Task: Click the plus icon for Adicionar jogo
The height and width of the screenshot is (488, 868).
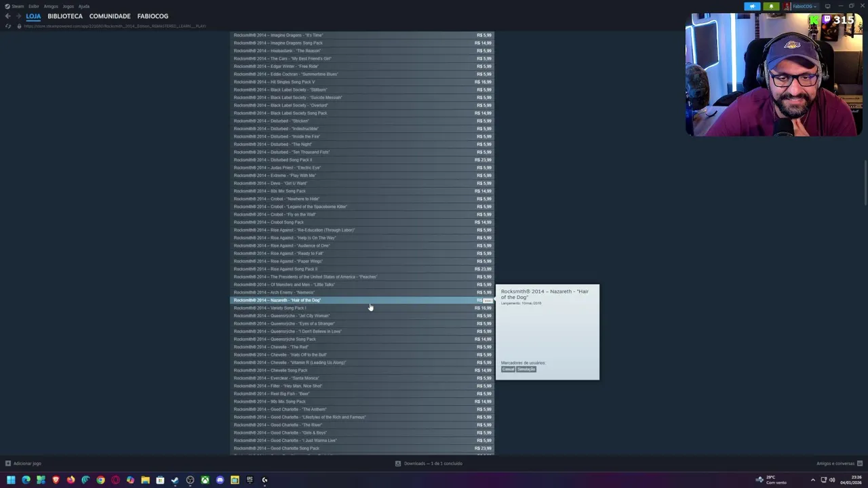Action: [8, 464]
